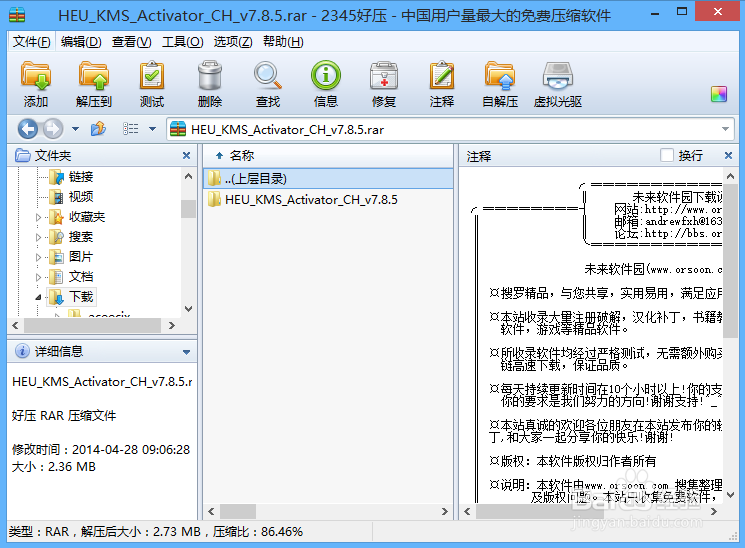
Task: Click file list horizontal scrollbar thumb
Action: [x=238, y=511]
